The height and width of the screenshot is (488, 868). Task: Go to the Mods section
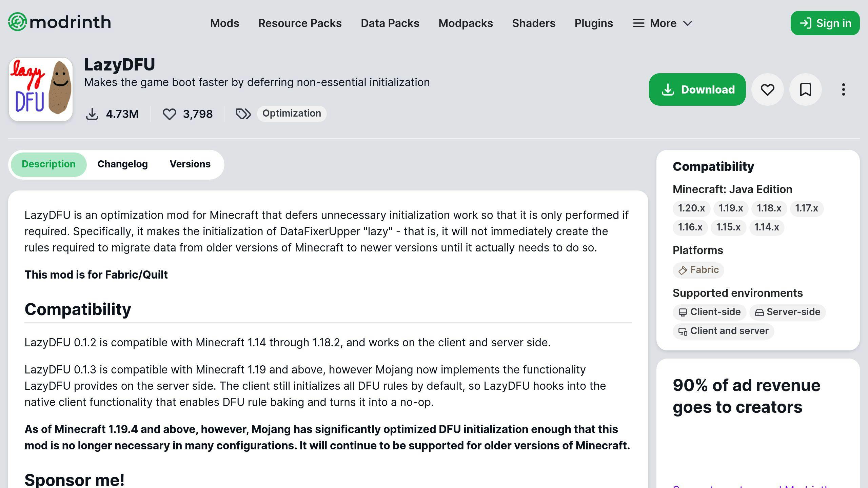pyautogui.click(x=224, y=23)
